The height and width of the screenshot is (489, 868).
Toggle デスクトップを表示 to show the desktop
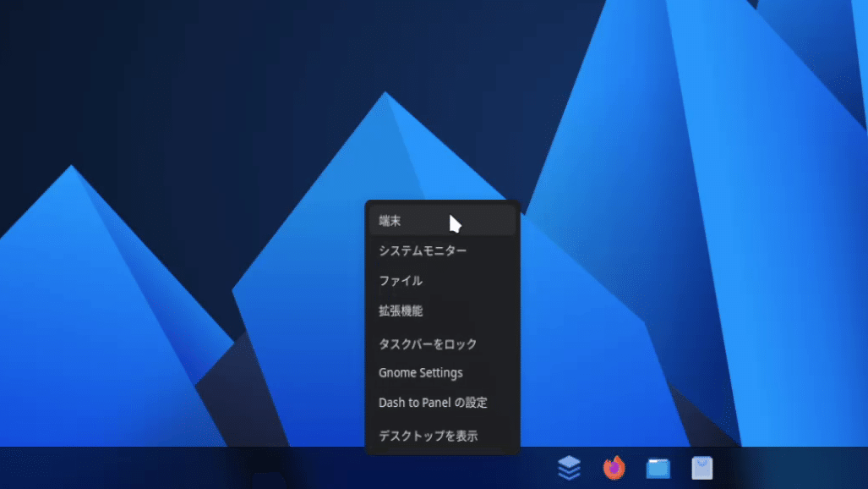428,435
